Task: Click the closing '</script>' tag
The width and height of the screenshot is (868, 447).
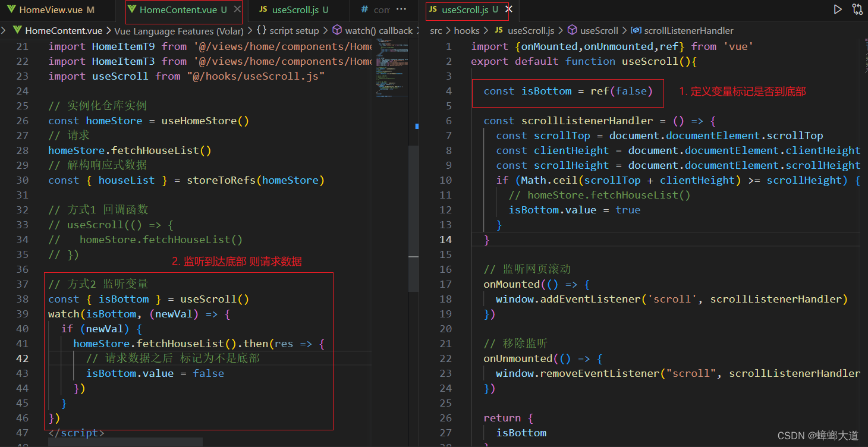Action: coord(76,433)
